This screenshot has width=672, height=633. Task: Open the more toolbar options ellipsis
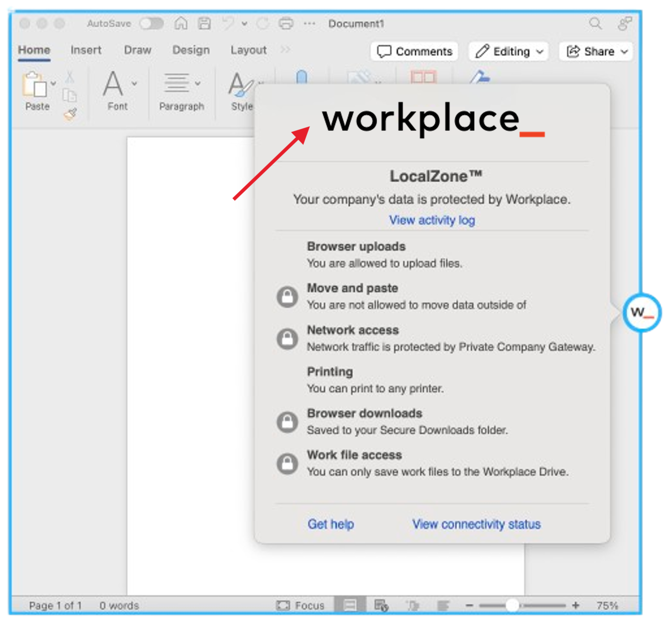(x=310, y=24)
